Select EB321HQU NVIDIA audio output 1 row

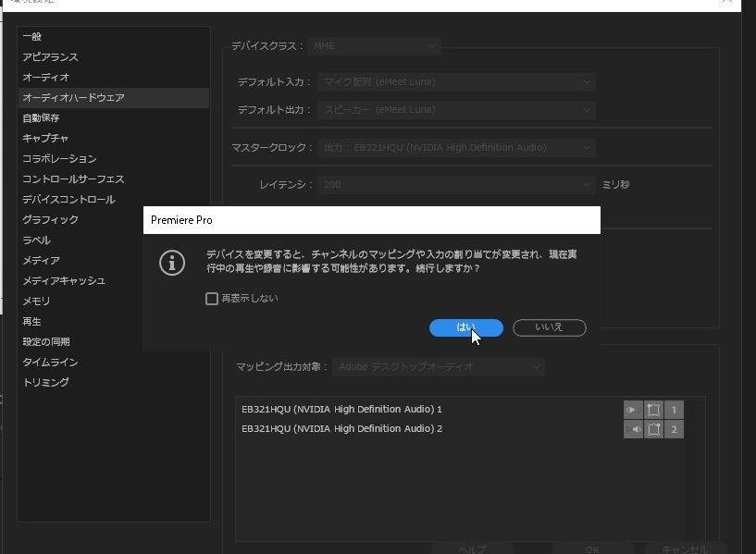click(342, 409)
